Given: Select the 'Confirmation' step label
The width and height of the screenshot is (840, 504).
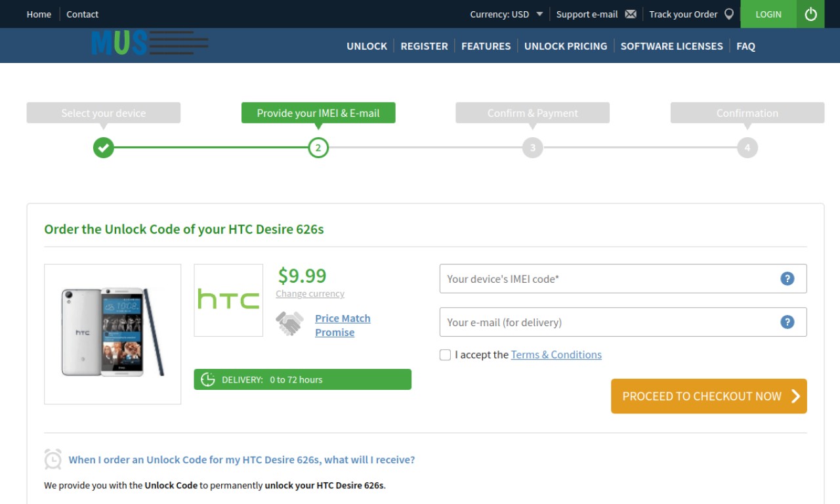Looking at the screenshot, I should pyautogui.click(x=747, y=113).
